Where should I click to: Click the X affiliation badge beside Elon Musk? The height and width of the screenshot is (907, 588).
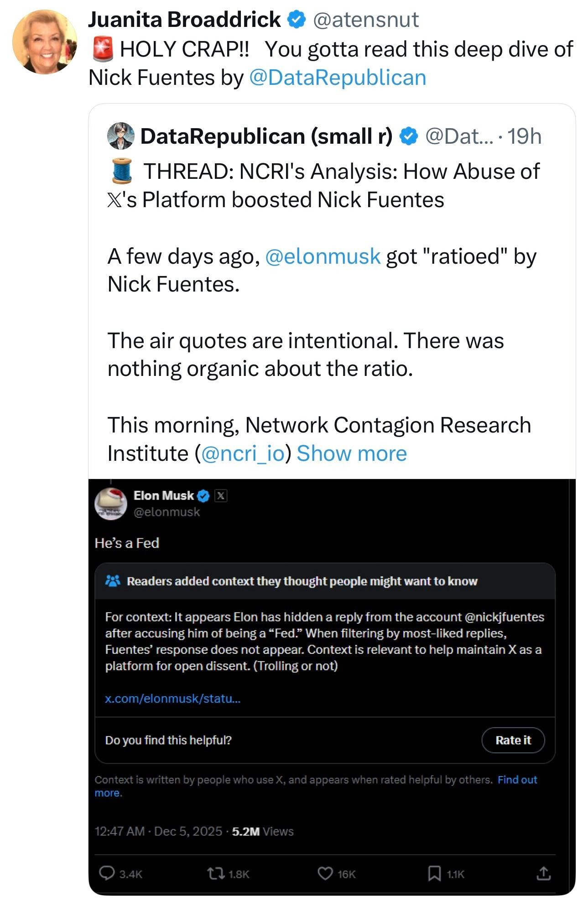pyautogui.click(x=220, y=495)
